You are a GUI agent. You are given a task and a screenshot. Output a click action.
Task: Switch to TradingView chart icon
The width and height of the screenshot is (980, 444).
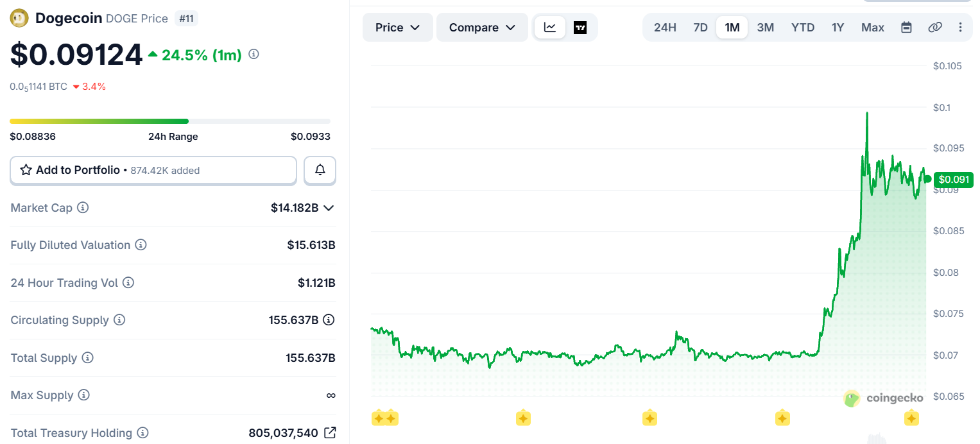[x=580, y=28]
